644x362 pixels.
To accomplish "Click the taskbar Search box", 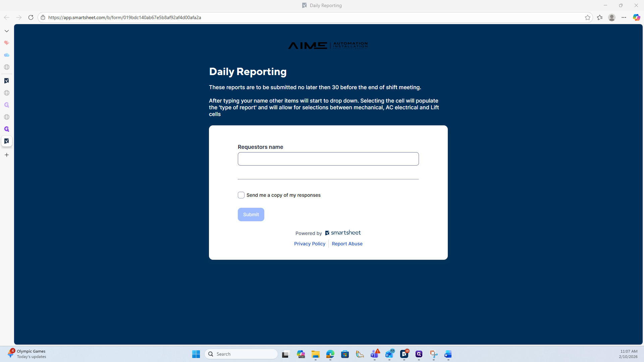I will tap(241, 354).
